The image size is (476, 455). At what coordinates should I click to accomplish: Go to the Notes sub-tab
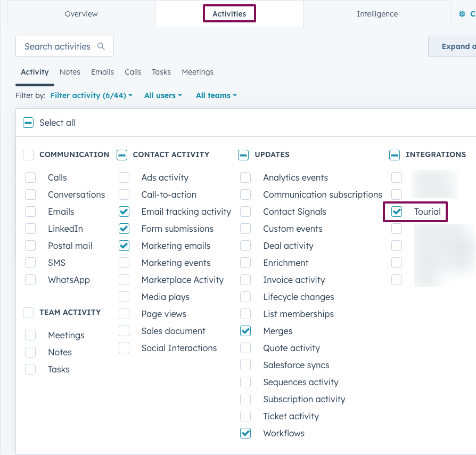[70, 72]
